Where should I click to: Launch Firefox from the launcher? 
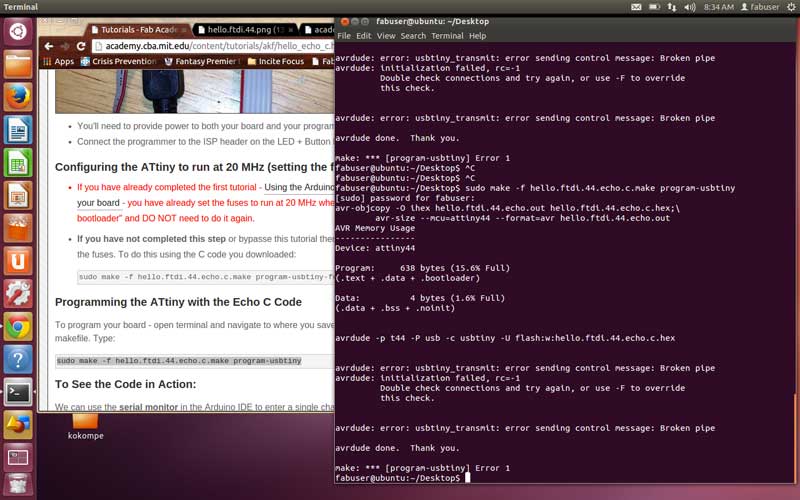pyautogui.click(x=18, y=97)
